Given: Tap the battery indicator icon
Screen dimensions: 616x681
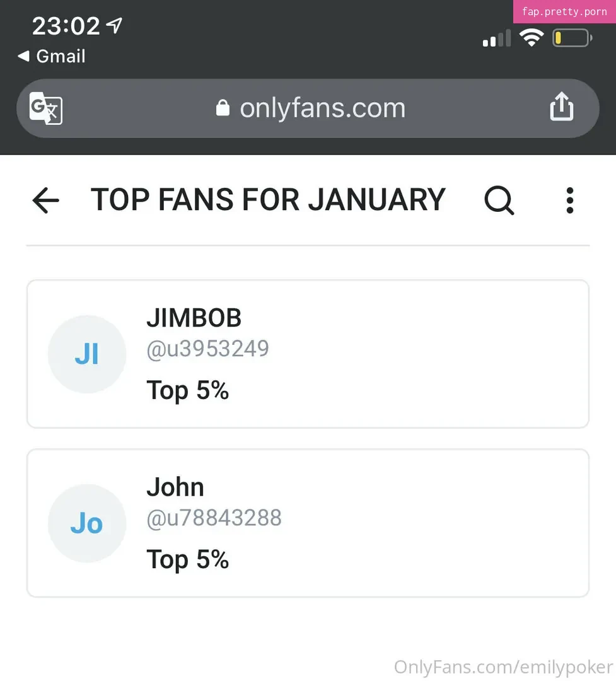Looking at the screenshot, I should [x=572, y=38].
